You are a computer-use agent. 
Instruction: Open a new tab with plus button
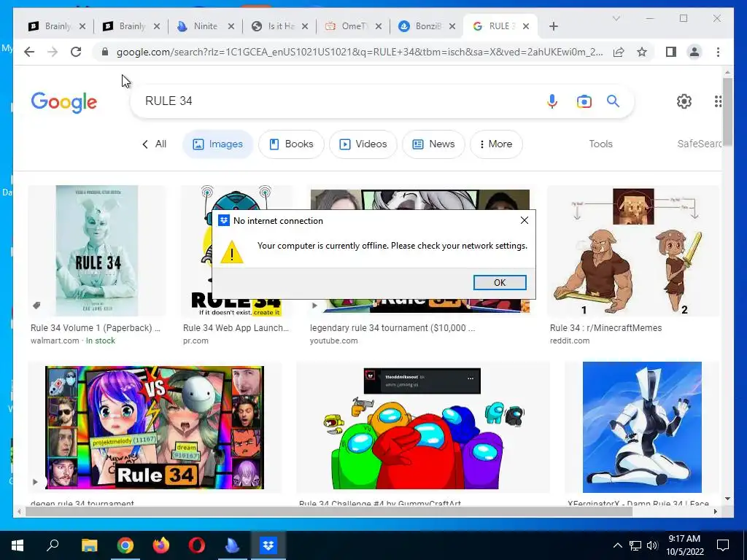pyautogui.click(x=553, y=26)
